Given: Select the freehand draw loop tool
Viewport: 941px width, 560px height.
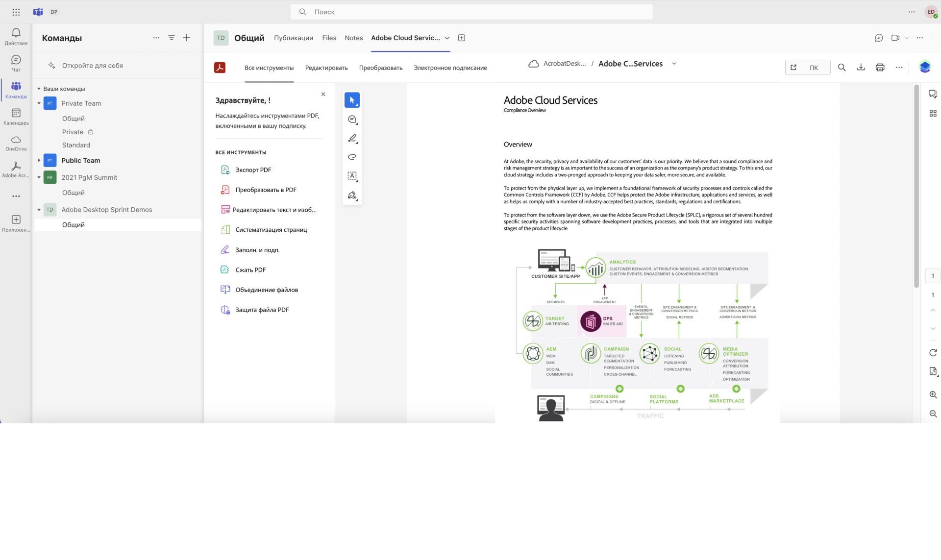Looking at the screenshot, I should pyautogui.click(x=352, y=157).
